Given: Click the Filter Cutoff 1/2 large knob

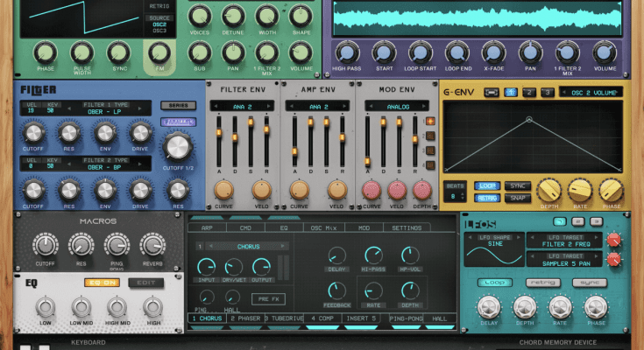Looking at the screenshot, I should [x=178, y=146].
